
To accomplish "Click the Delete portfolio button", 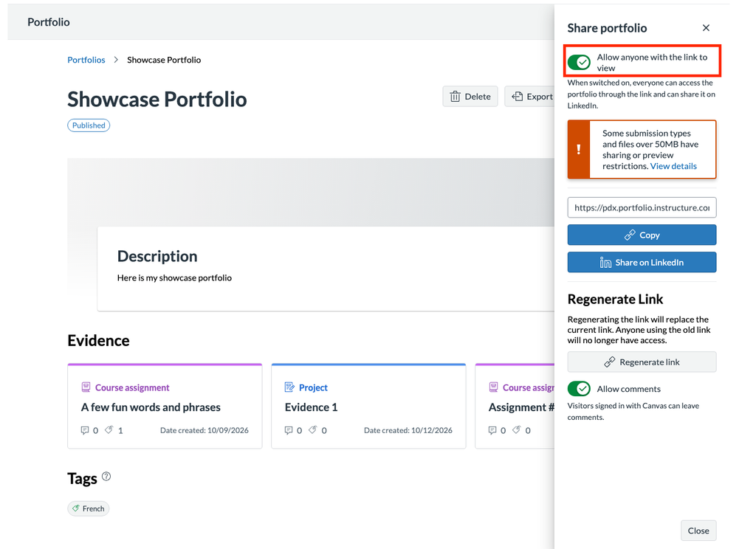I will (x=470, y=97).
